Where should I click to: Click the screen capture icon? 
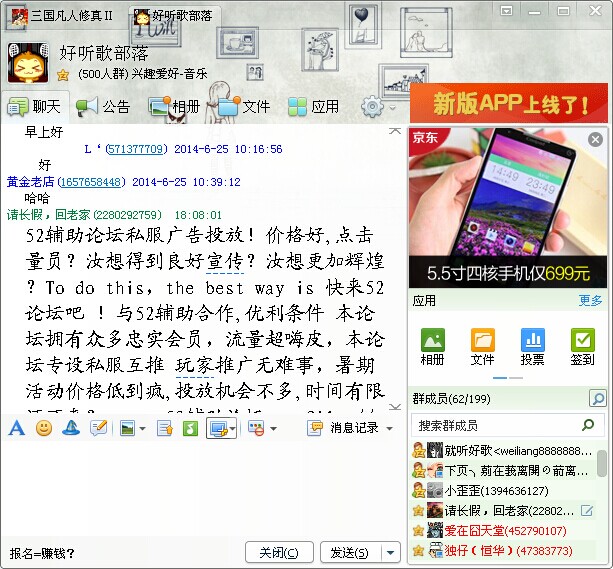click(x=218, y=429)
